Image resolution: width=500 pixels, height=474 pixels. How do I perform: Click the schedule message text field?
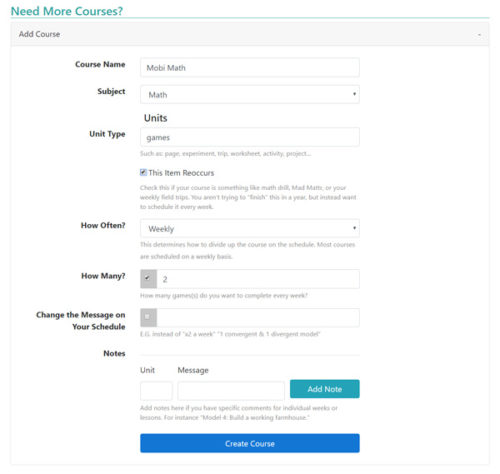pyautogui.click(x=258, y=318)
